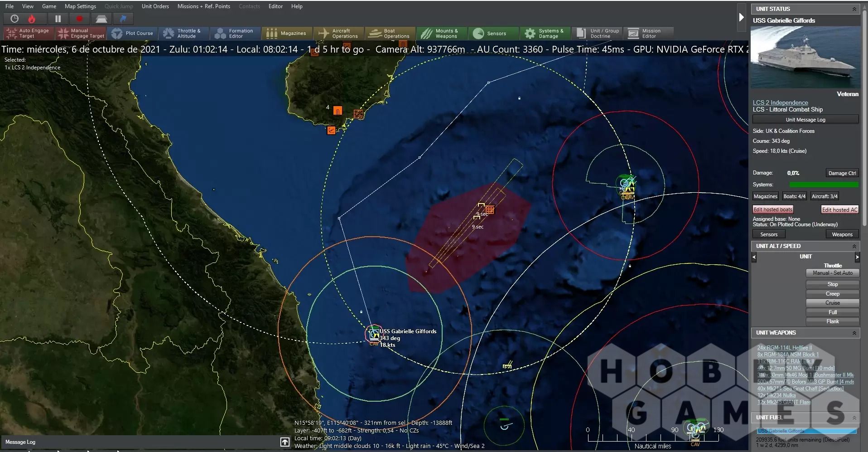This screenshot has height=452, width=868.
Task: Set throttle to Full
Action: point(832,312)
